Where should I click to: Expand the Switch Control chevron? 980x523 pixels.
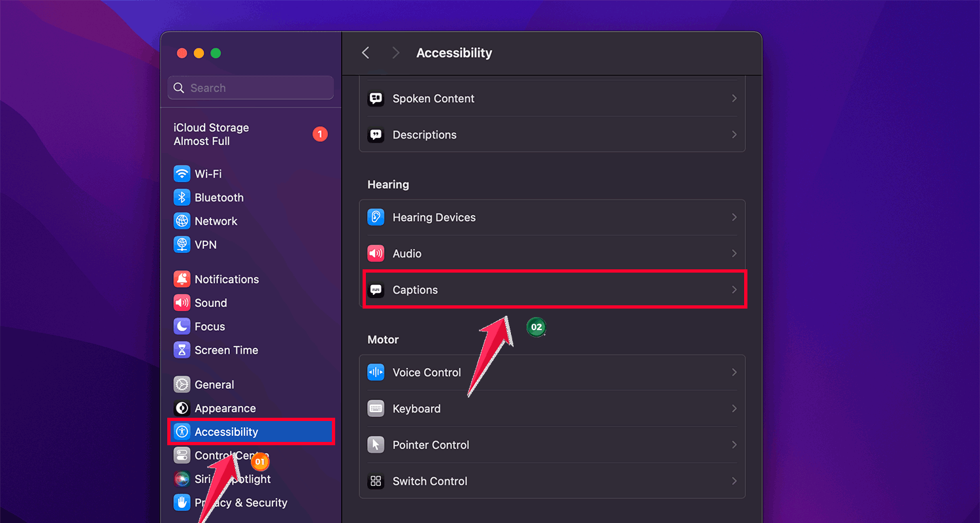coord(734,481)
